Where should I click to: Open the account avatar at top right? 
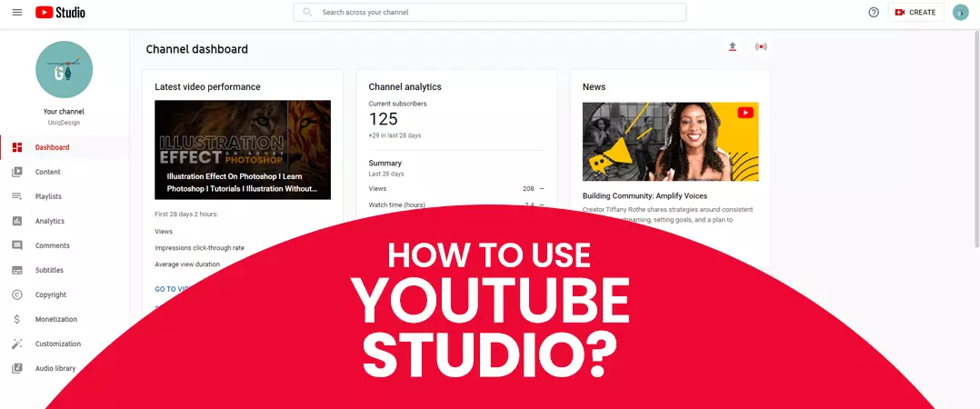pyautogui.click(x=960, y=12)
